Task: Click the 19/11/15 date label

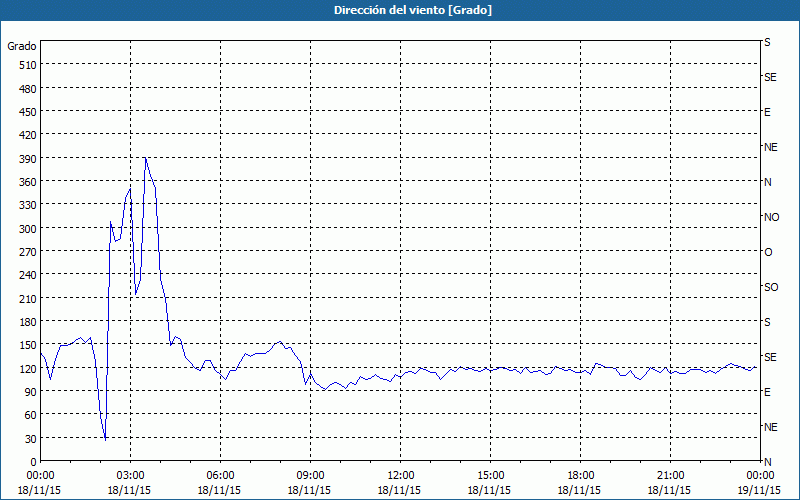Action: click(760, 490)
